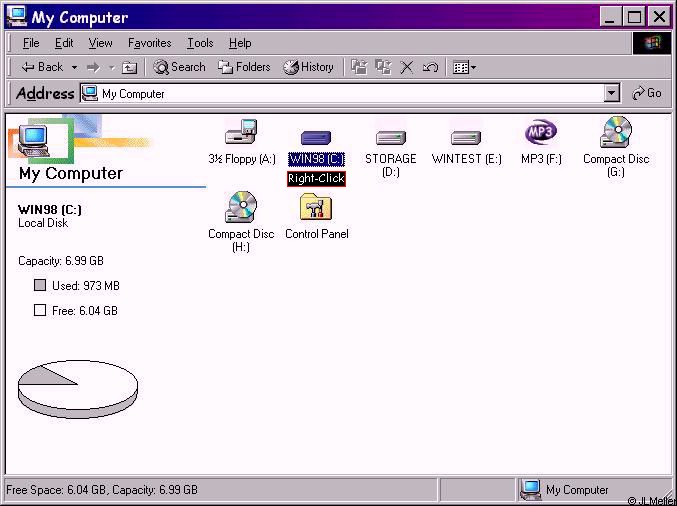Close the My Computer window
This screenshot has width=677, height=506.
point(659,17)
